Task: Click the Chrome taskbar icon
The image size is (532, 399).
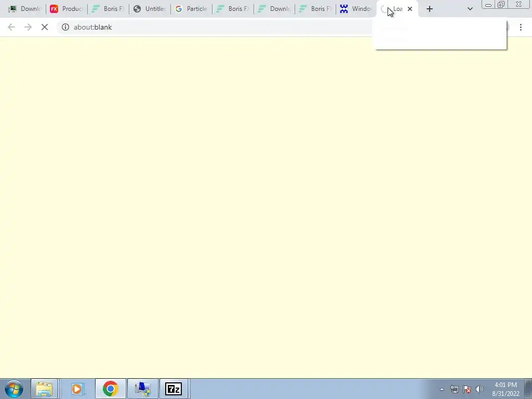Action: pos(110,389)
